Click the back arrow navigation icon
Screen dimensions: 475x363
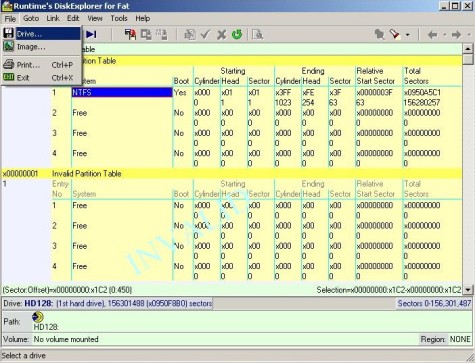pyautogui.click(x=432, y=34)
